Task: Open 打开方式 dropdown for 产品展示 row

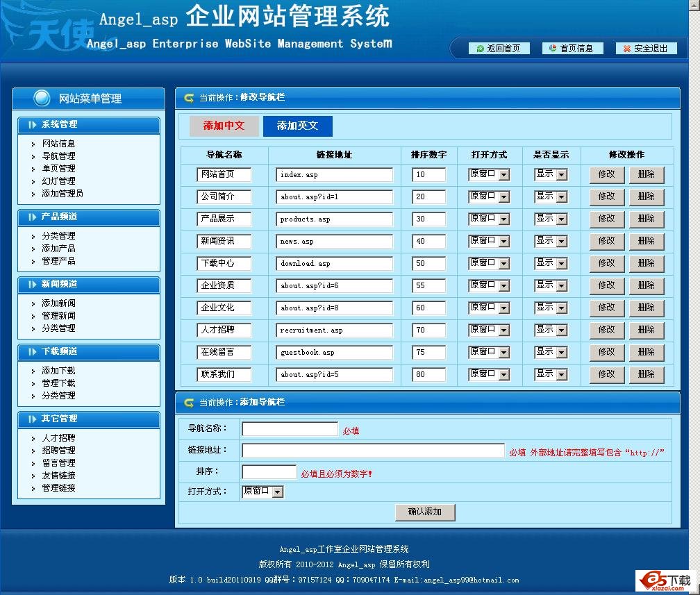Action: [x=489, y=219]
